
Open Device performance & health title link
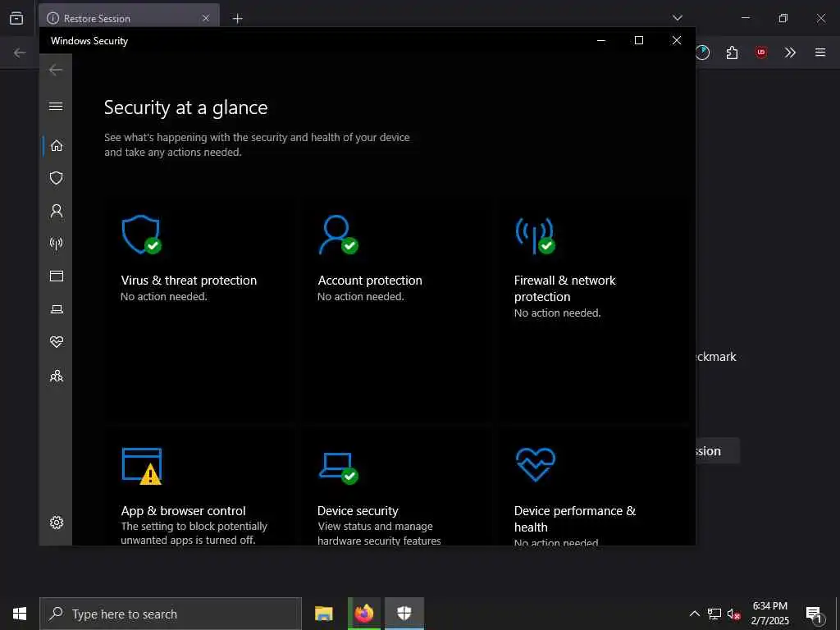(x=575, y=518)
